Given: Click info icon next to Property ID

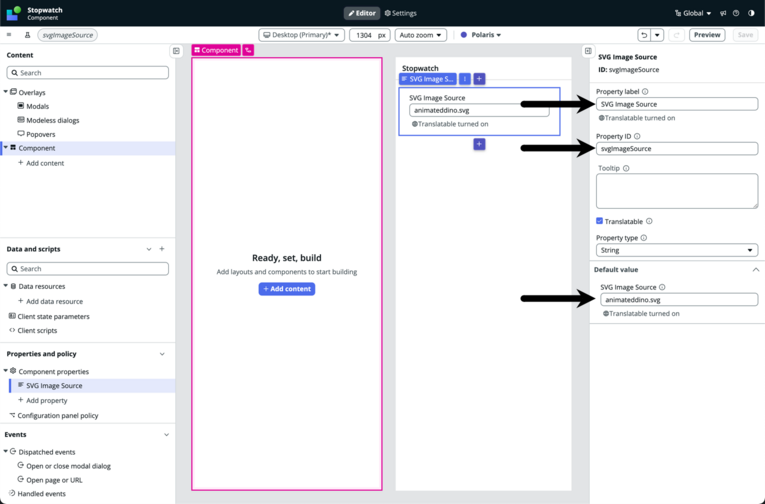Looking at the screenshot, I should [x=637, y=137].
